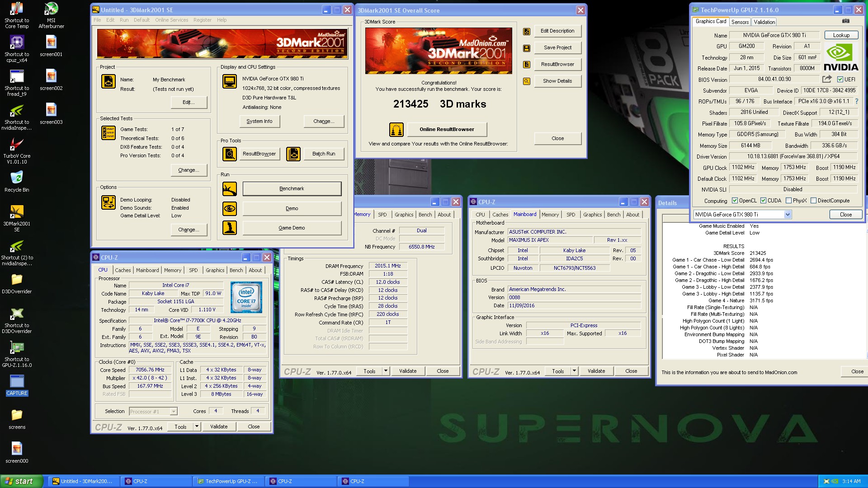Click the Driver Version field in GPU-Z
Screen dimensions: 868x488
click(793, 156)
